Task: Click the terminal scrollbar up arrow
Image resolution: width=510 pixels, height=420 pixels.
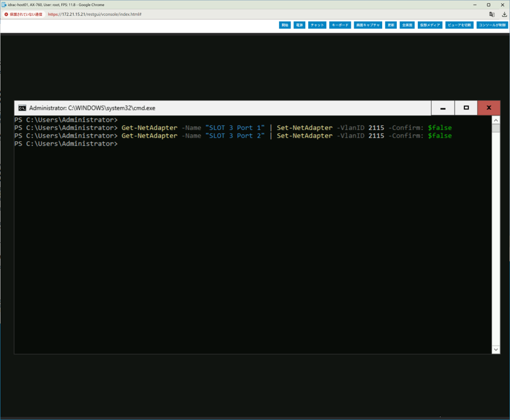Action: point(495,120)
